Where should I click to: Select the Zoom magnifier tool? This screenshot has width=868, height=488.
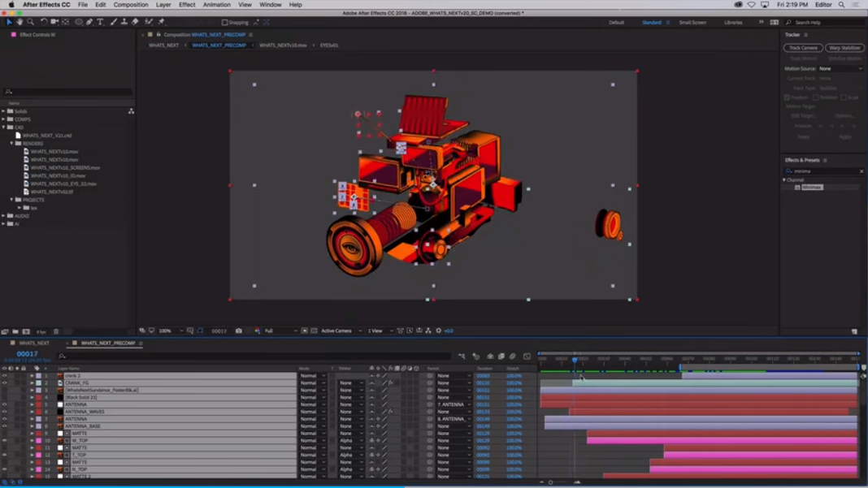point(31,22)
